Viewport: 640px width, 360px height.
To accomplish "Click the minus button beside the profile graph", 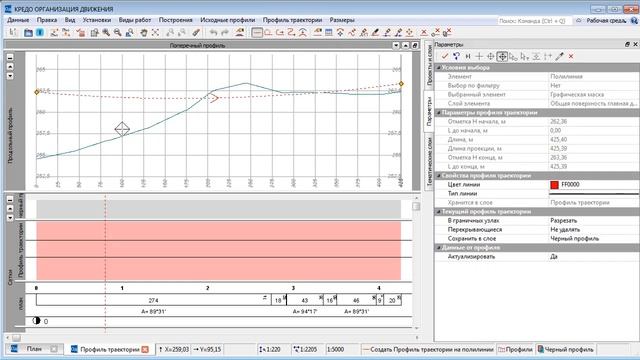I will (x=10, y=58).
